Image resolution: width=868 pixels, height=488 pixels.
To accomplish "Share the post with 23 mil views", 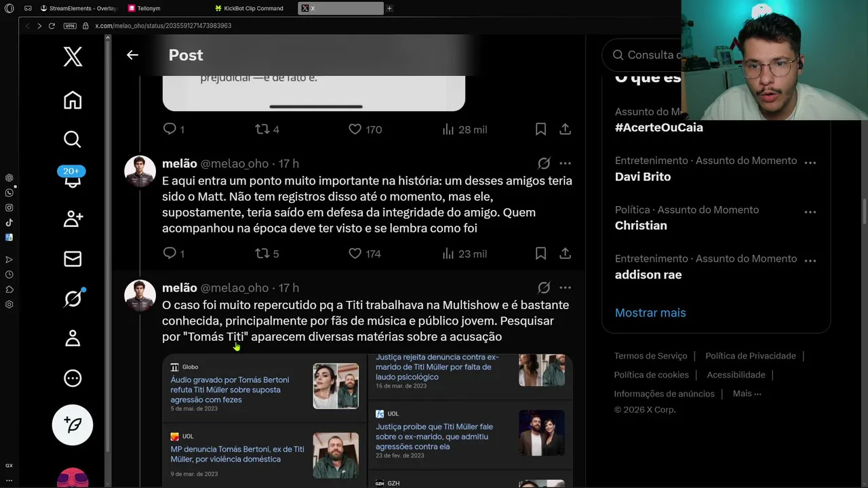I will coord(565,253).
